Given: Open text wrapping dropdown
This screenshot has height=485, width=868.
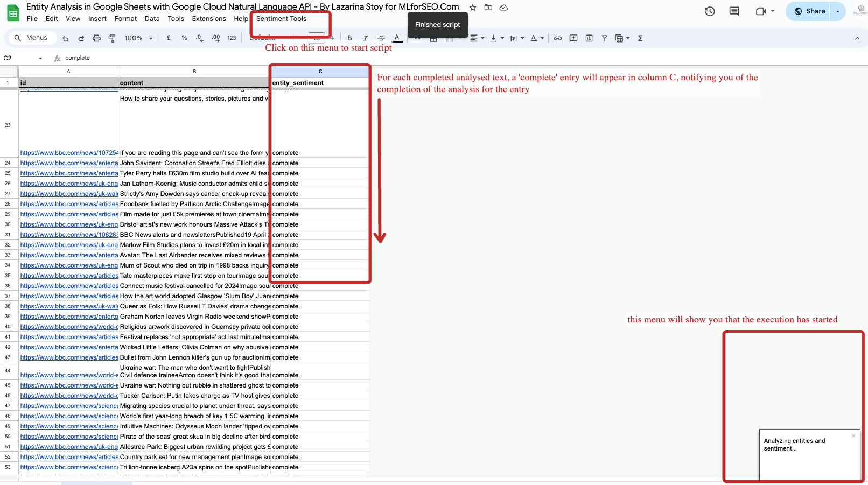Looking at the screenshot, I should (517, 38).
